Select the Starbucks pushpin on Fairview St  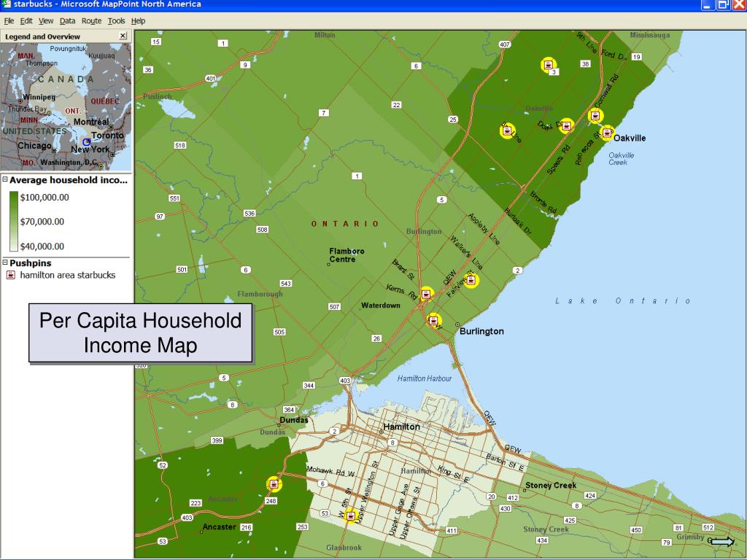coord(471,280)
